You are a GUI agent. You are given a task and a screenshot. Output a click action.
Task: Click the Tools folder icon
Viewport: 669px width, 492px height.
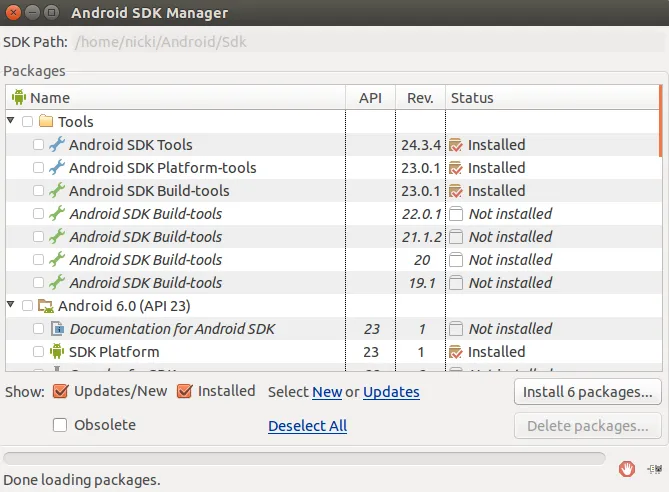pyautogui.click(x=45, y=122)
